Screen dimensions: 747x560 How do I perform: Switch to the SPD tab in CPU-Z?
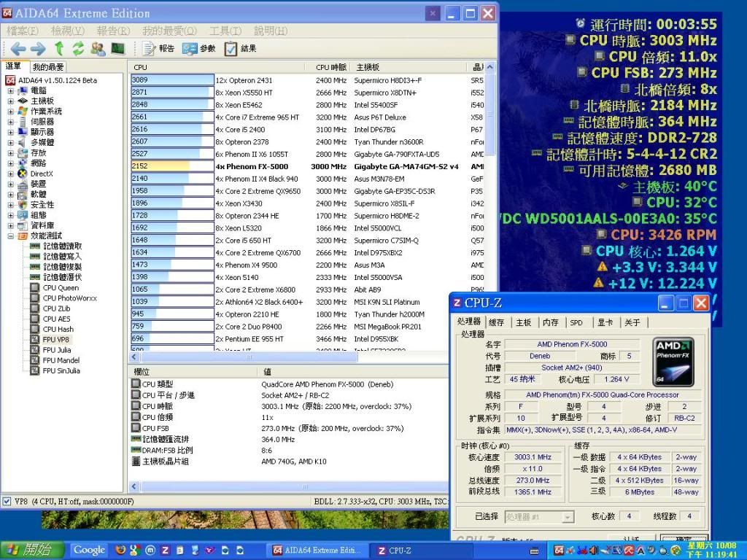(576, 322)
